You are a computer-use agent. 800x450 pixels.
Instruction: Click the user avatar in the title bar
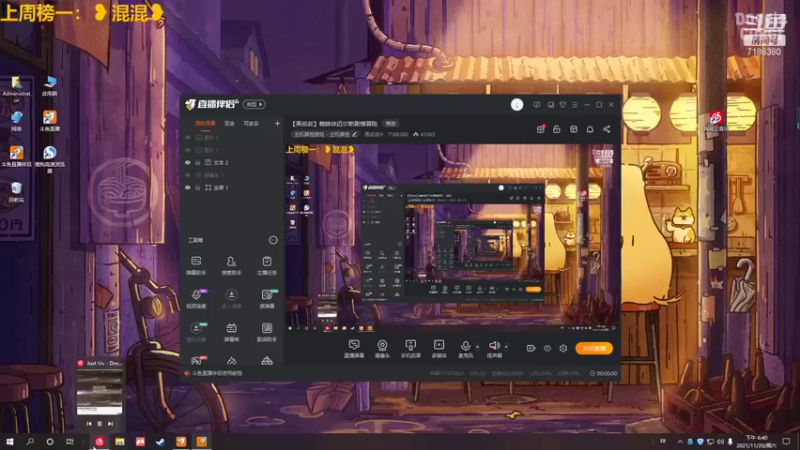coord(517,105)
